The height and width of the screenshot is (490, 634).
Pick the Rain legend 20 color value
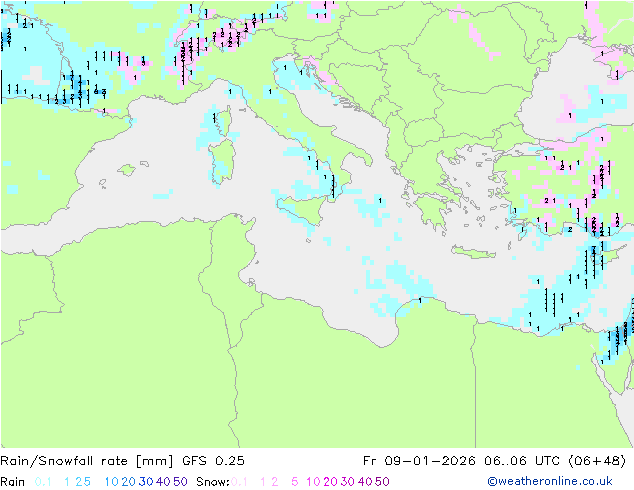pyautogui.click(x=128, y=482)
